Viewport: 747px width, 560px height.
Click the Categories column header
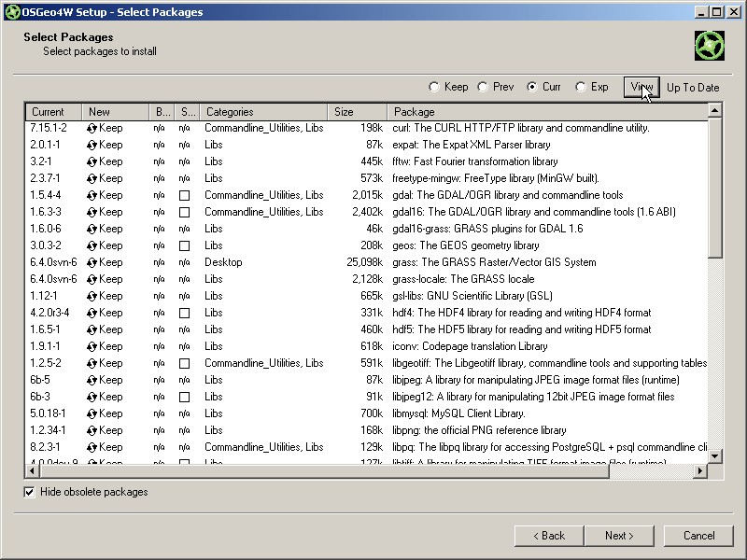(x=263, y=112)
